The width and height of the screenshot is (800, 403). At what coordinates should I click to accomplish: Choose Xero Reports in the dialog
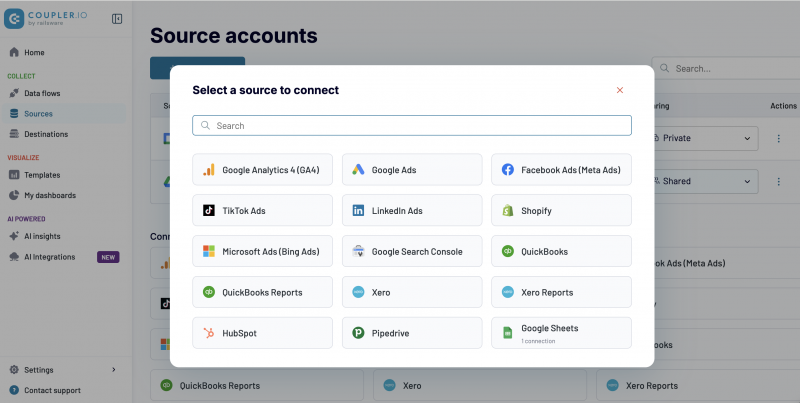tap(561, 292)
